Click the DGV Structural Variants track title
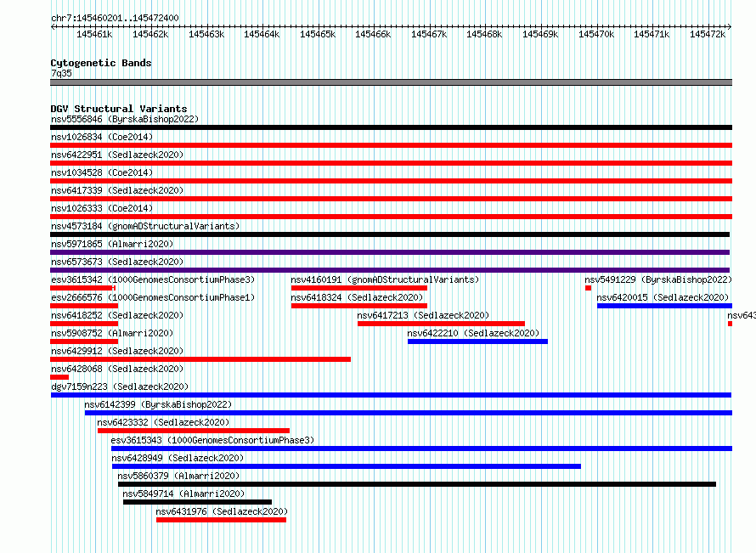Screen dimensions: 756x553 coord(119,109)
